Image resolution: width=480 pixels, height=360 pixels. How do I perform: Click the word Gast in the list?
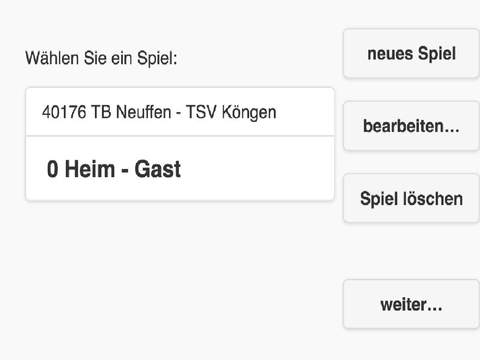[158, 169]
